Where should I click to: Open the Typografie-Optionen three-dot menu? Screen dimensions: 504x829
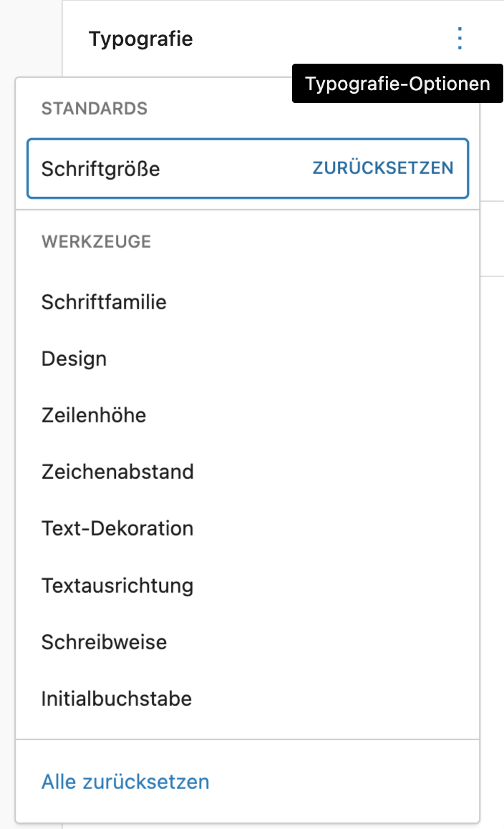[x=460, y=39]
